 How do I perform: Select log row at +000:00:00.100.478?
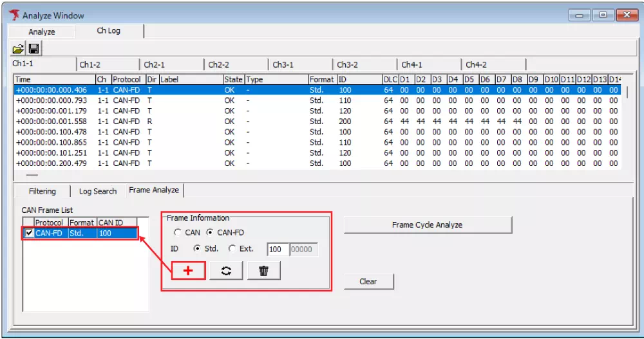point(317,132)
